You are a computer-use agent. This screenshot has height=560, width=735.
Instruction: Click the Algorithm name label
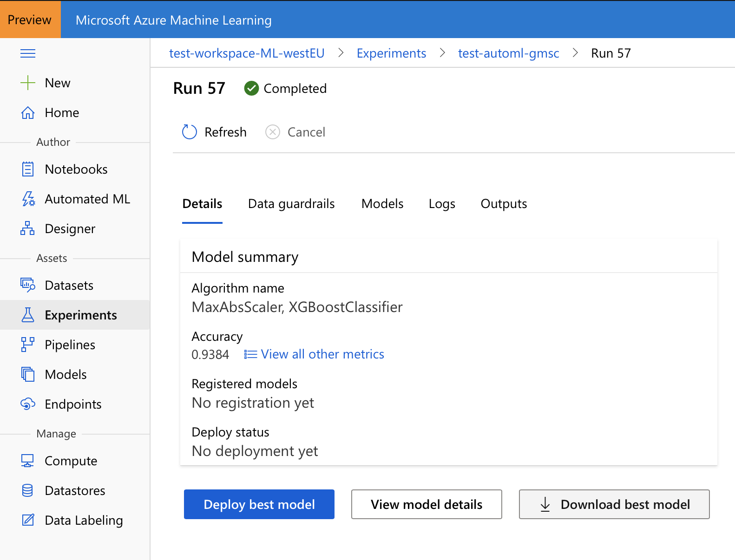click(238, 288)
